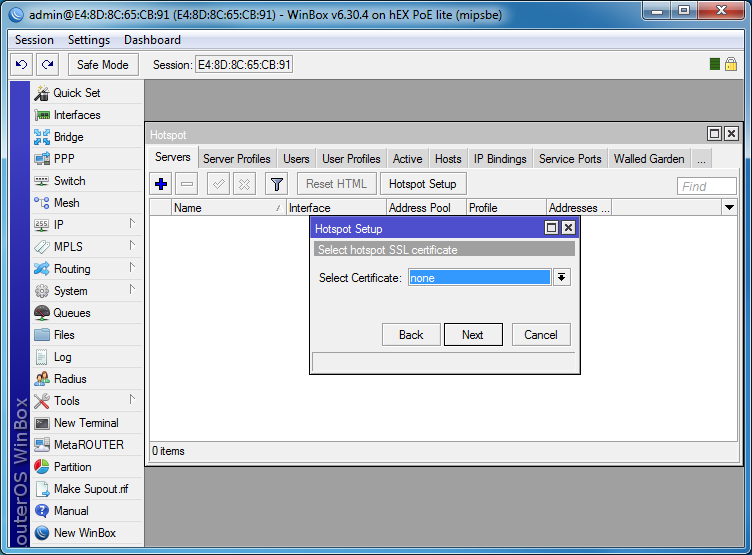Viewport: 752px width, 555px height.
Task: Toggle Safe Mode
Action: click(x=103, y=64)
